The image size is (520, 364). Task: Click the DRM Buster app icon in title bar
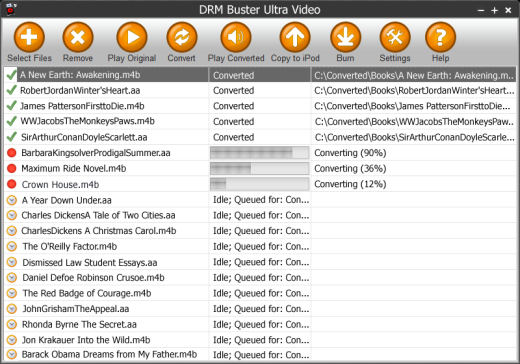(11, 9)
